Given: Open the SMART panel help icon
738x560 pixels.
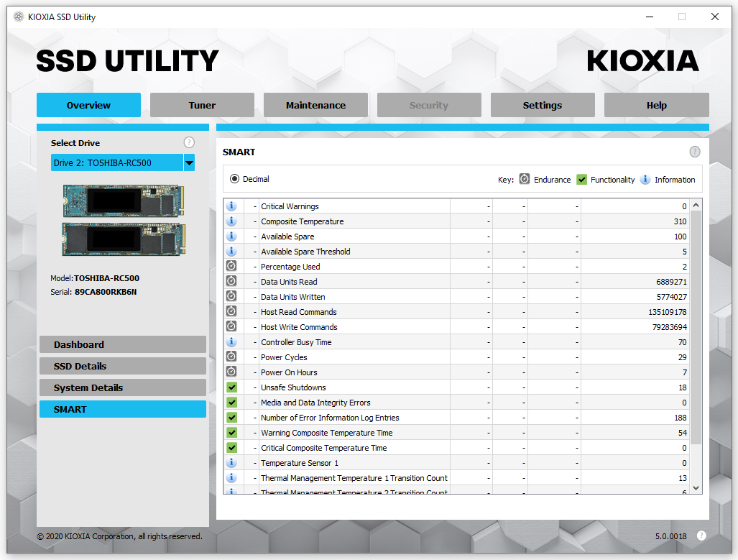Looking at the screenshot, I should click(x=695, y=152).
